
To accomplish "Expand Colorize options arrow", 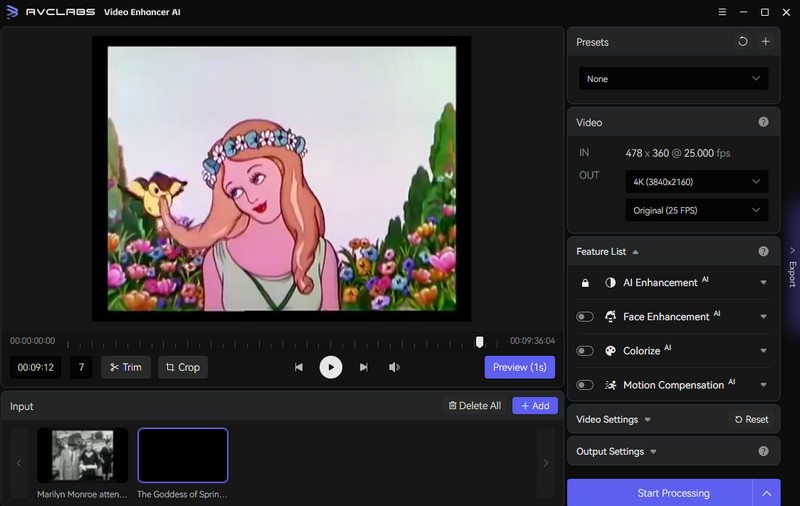I will point(763,351).
